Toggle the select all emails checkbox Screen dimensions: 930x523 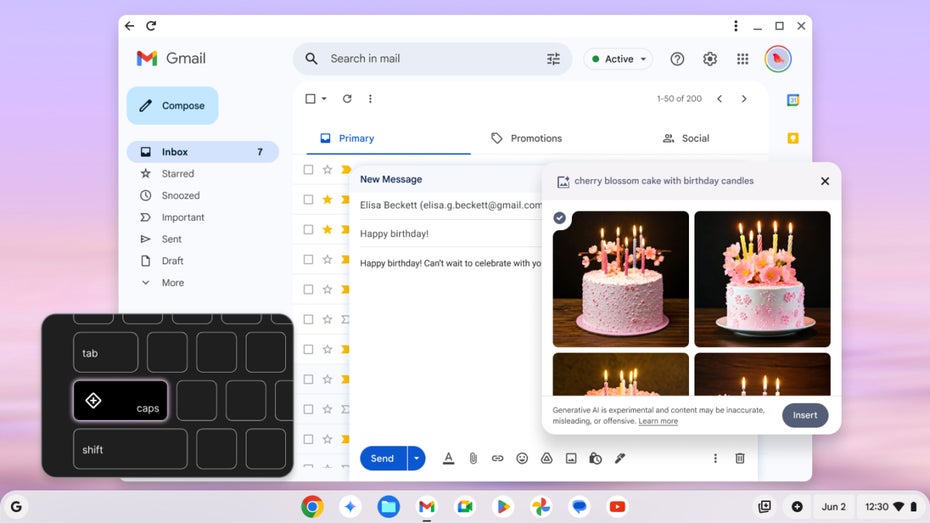point(310,98)
